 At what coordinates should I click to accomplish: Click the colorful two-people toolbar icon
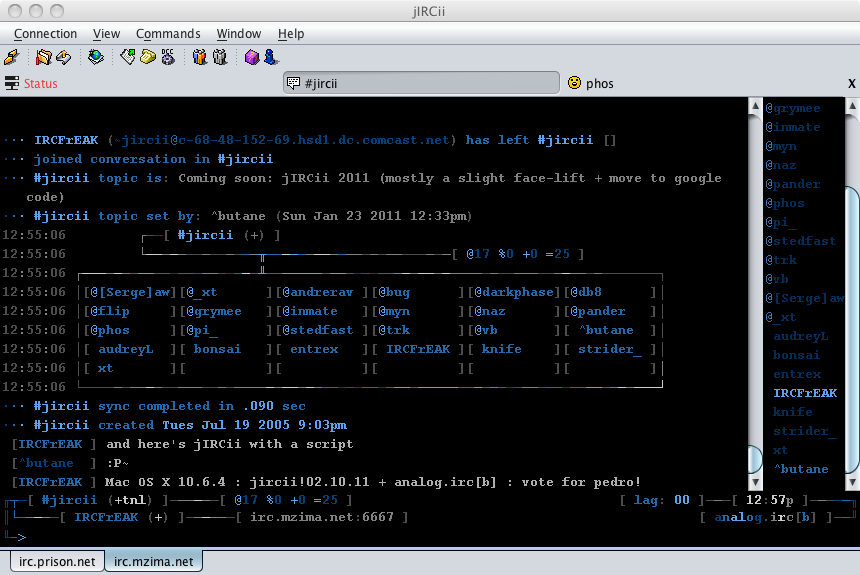coord(199,57)
